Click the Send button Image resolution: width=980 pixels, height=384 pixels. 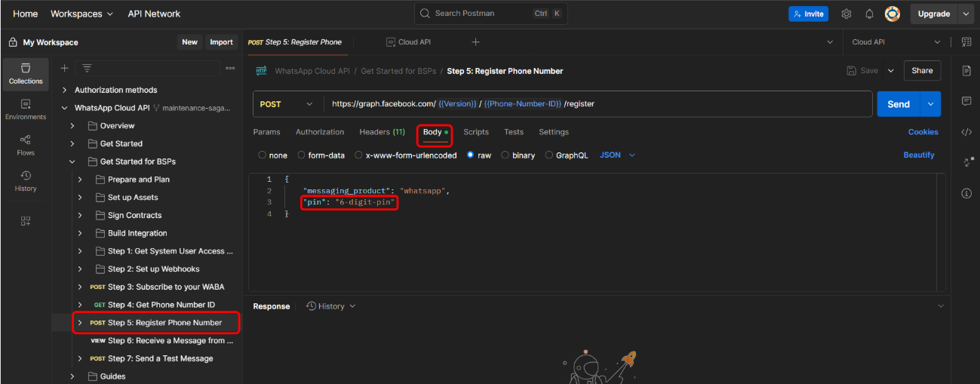(898, 104)
